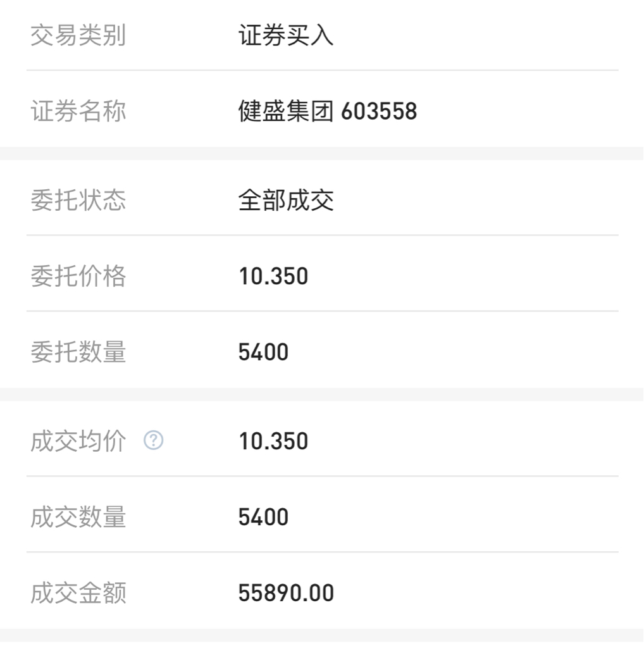Tap the 委托数量 label

click(78, 352)
